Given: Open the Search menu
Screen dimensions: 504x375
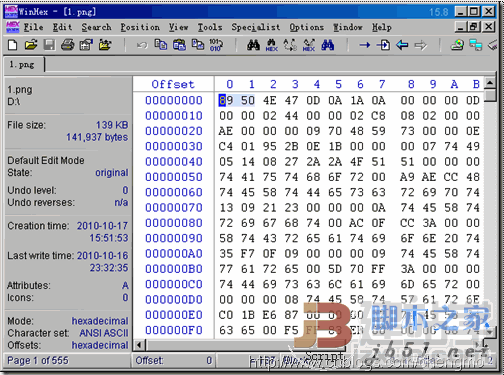Looking at the screenshot, I should (96, 27).
